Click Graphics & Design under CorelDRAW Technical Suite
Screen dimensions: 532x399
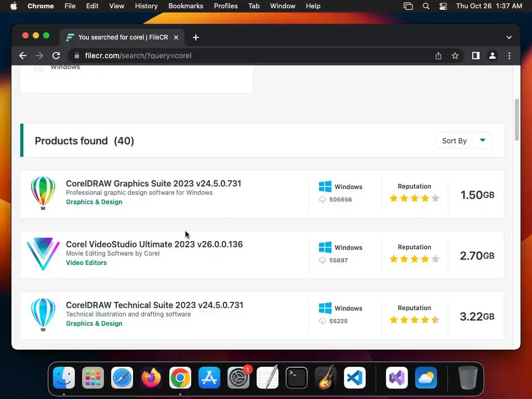(94, 323)
